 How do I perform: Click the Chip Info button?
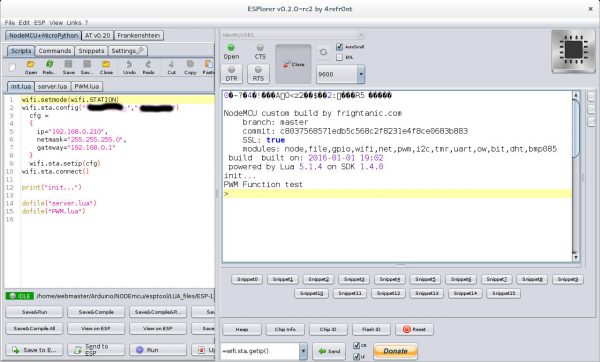(285, 329)
